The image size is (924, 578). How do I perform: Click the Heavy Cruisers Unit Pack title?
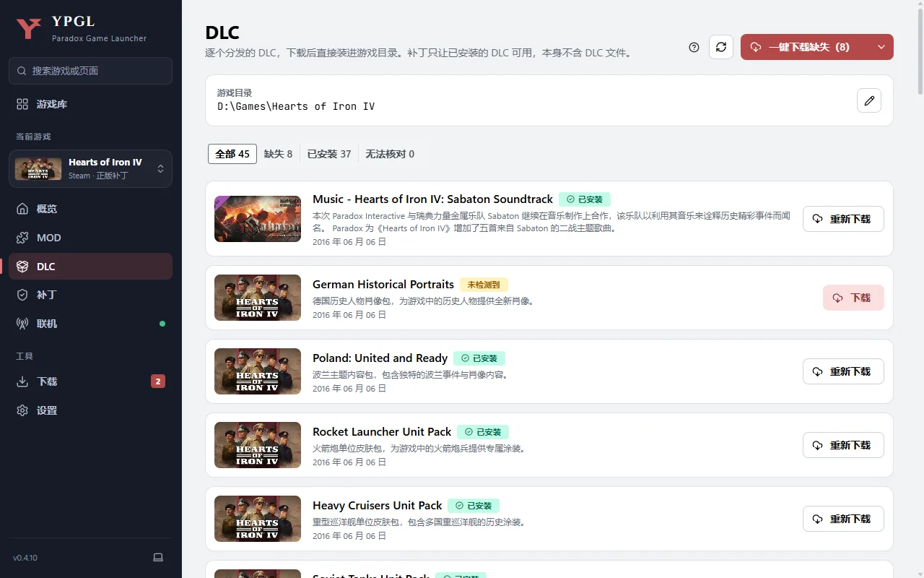point(377,506)
